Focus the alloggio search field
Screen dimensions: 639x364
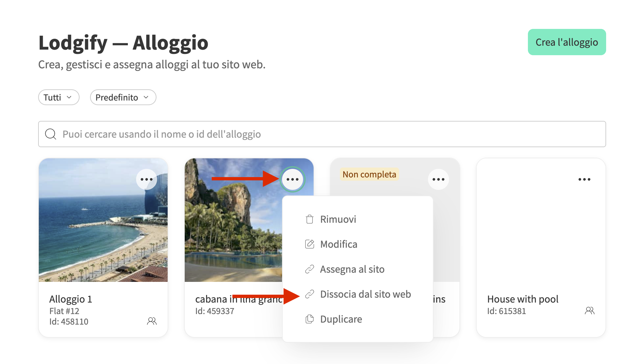pyautogui.click(x=329, y=134)
